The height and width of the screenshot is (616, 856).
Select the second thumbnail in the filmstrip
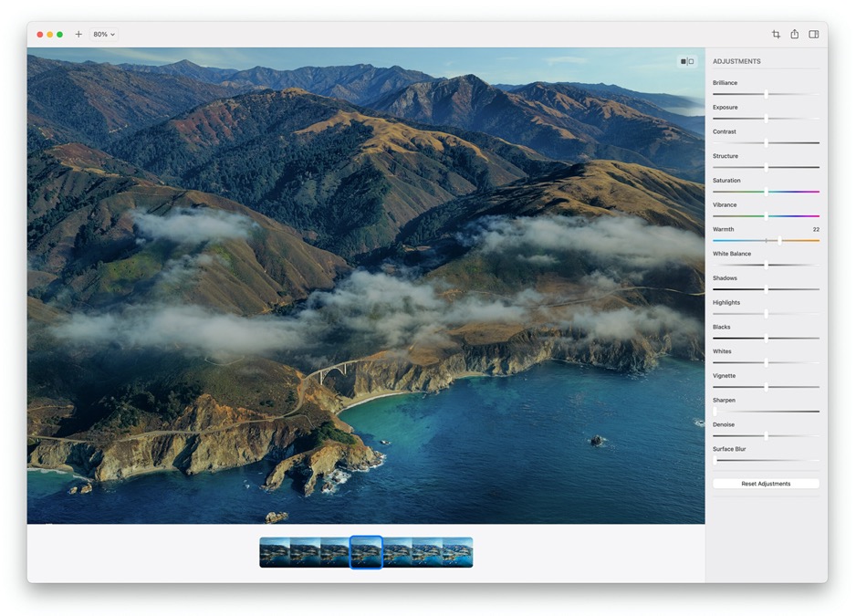coord(305,552)
